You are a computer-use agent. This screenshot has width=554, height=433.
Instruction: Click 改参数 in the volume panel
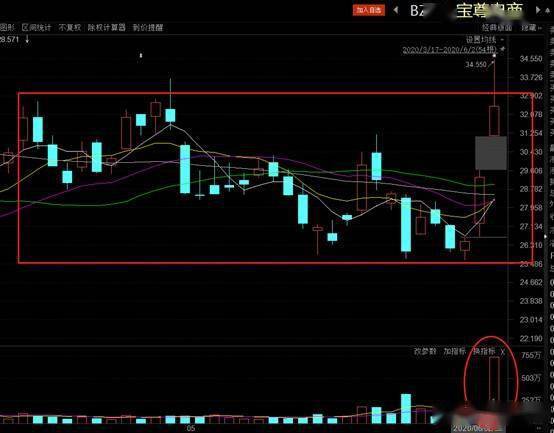pos(425,351)
